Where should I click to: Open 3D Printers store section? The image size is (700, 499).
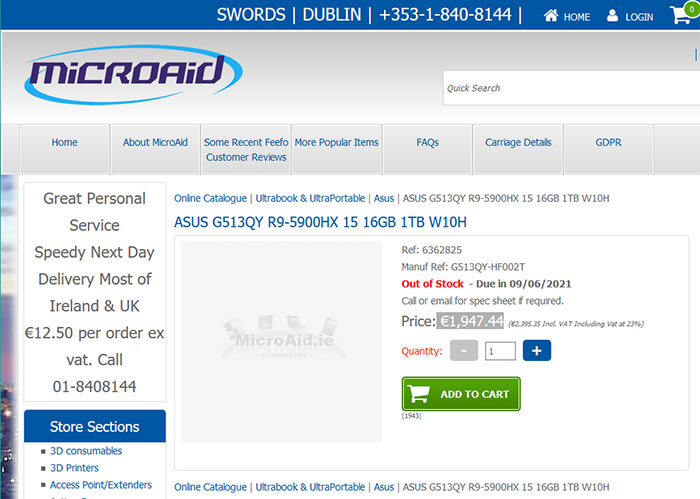coord(75,468)
